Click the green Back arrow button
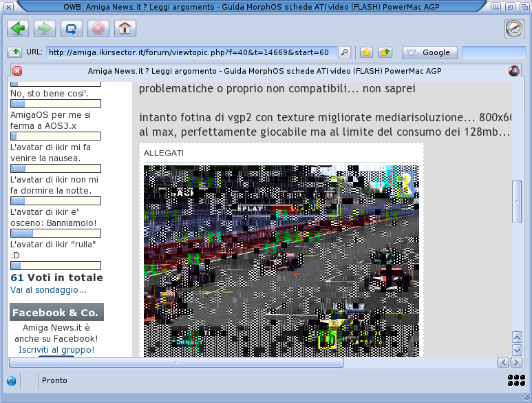This screenshot has height=403, width=532. (x=18, y=28)
